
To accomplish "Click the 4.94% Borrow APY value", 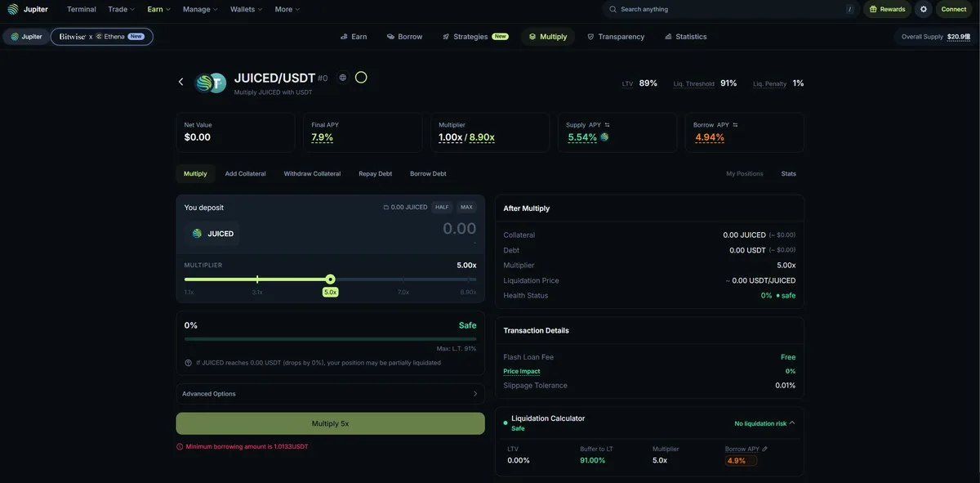I will coord(710,137).
